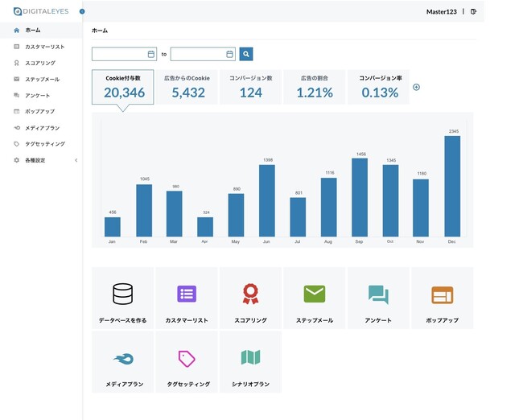Select the blue media plan flame tile
The image size is (523, 420).
point(123,359)
